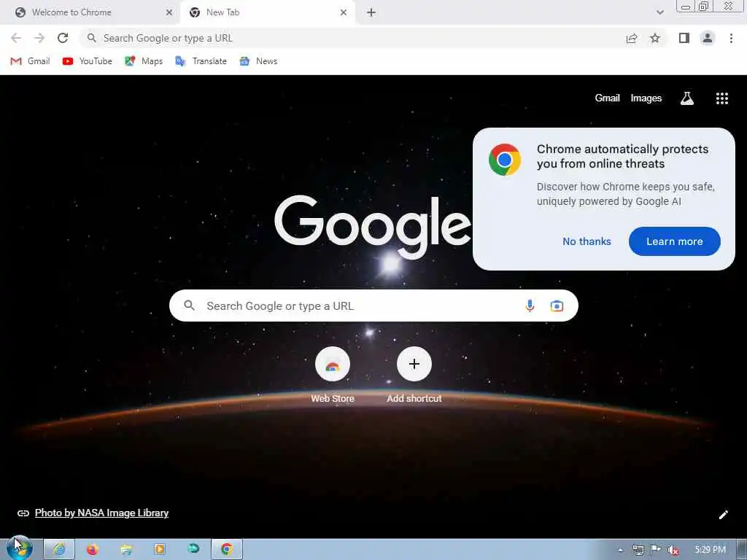Open the Google apps grid icon
The image size is (747, 560).
(x=721, y=98)
